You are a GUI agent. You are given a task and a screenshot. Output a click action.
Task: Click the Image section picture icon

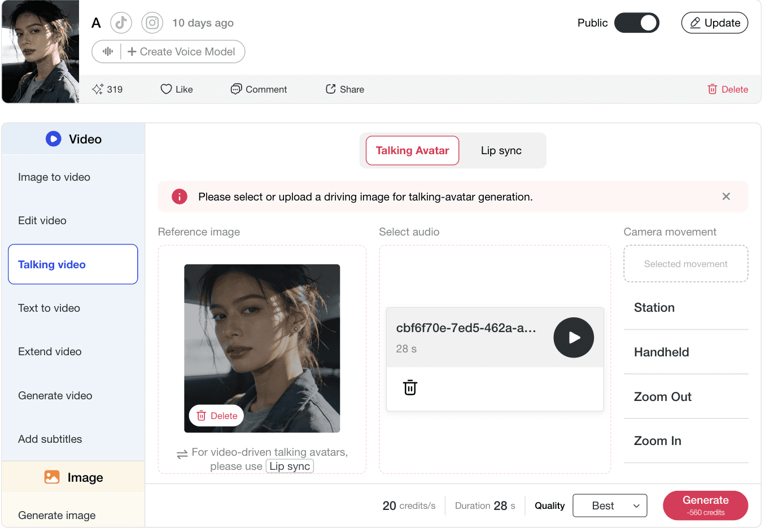[52, 477]
